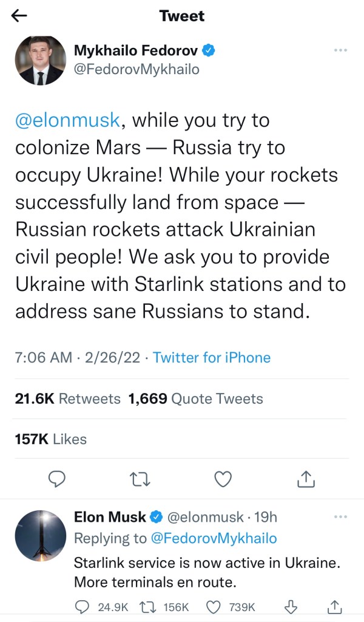
Task: Tap the download arrow on Musk's reply
Action: (290, 606)
